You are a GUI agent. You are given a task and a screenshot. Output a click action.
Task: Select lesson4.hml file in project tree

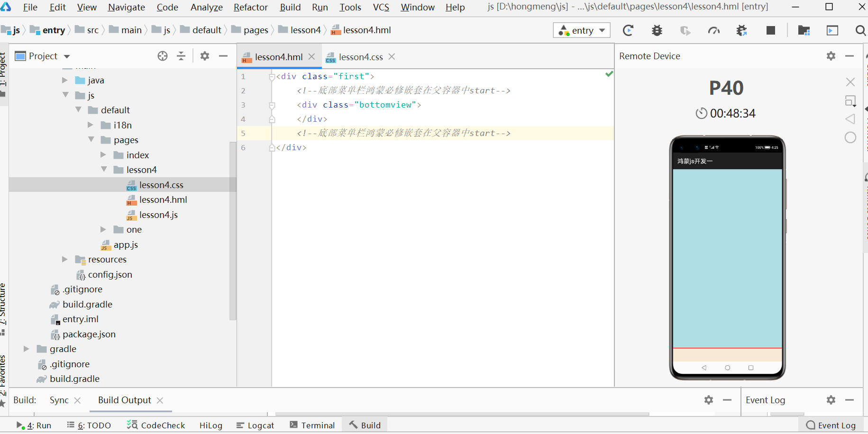point(163,199)
